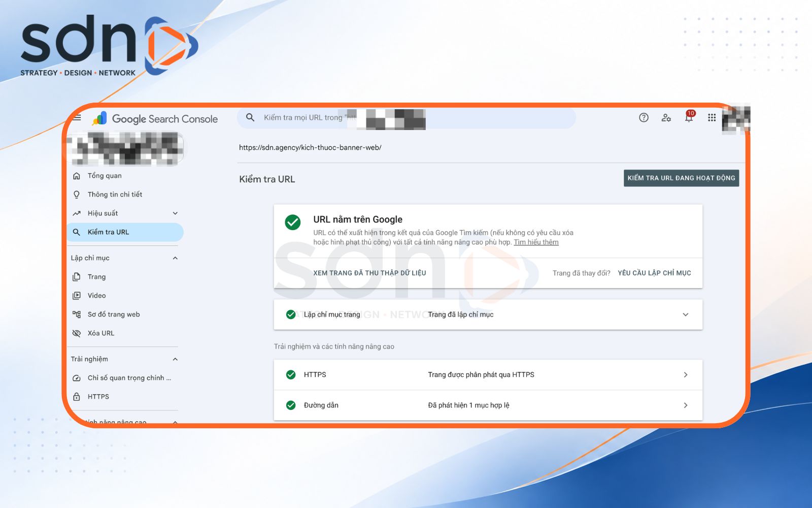The image size is (812, 508).
Task: Open the Google apps grid
Action: point(712,118)
